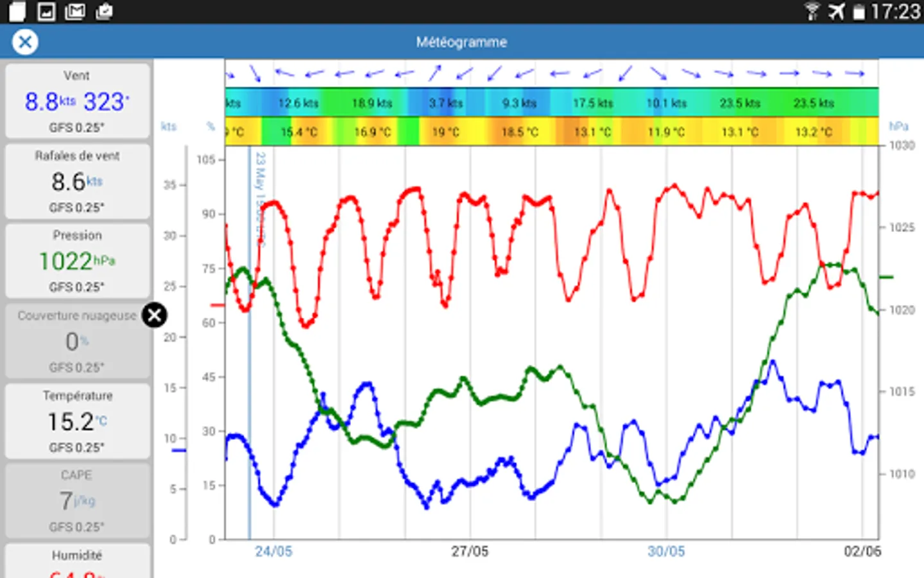
Task: Select the 27/05 date label
Action: [x=470, y=552]
